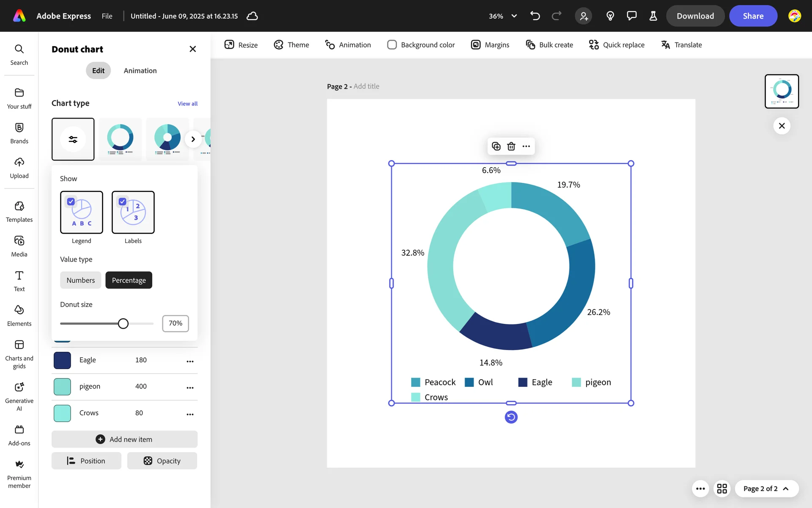Click the donut size percentage field
Image resolution: width=812 pixels, height=508 pixels.
[x=175, y=323]
